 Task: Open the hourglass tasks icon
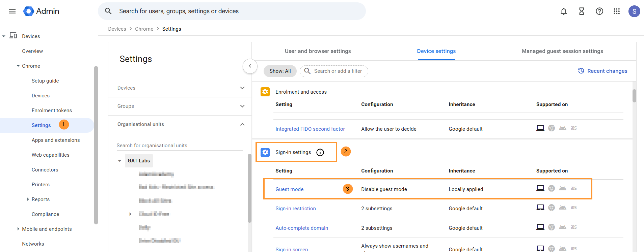click(582, 11)
